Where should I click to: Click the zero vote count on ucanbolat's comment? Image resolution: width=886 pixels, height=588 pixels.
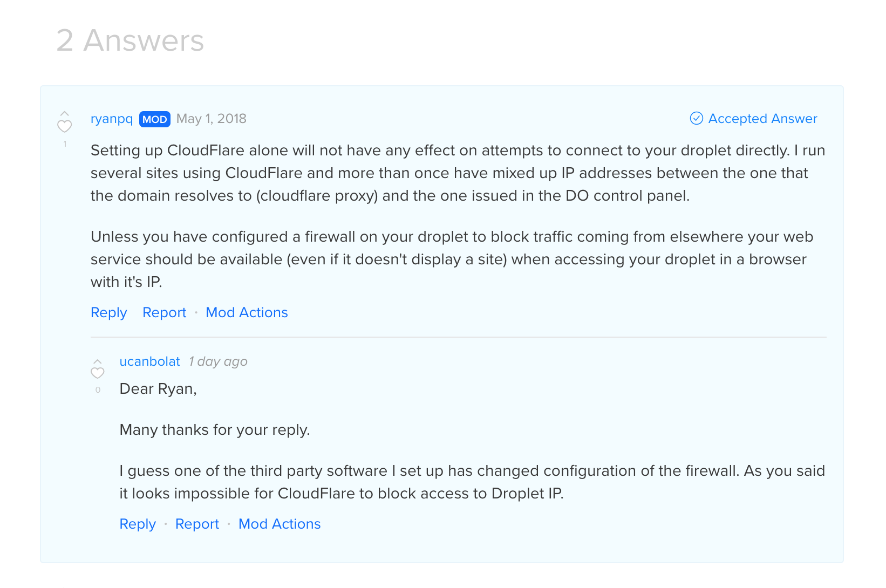98,390
